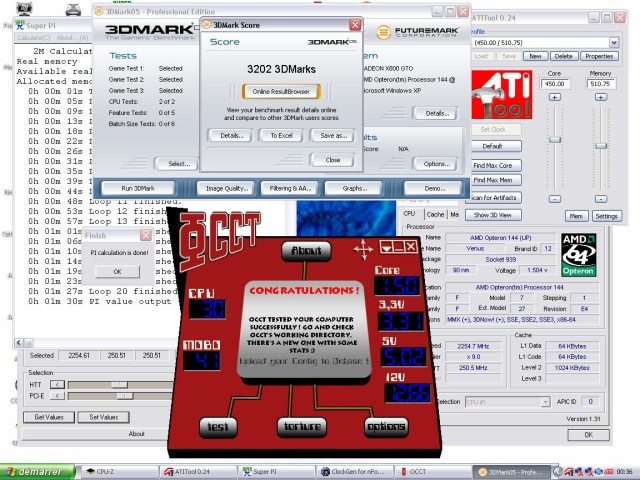640x480 pixels.
Task: Click the PCI-E left arrow button
Action: 57,395
